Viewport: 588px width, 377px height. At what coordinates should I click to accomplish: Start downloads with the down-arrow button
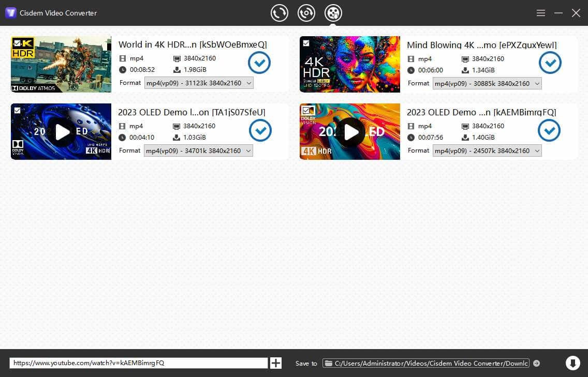pyautogui.click(x=572, y=363)
